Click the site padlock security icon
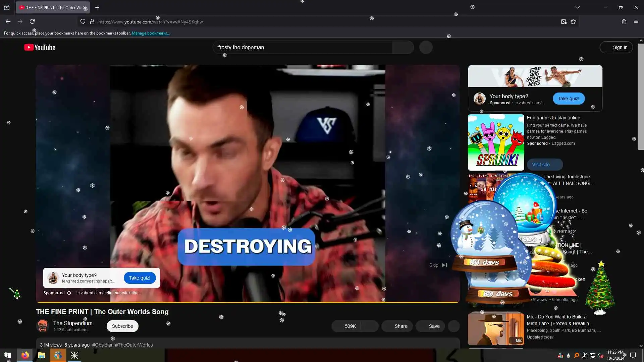644x362 pixels. click(x=92, y=22)
